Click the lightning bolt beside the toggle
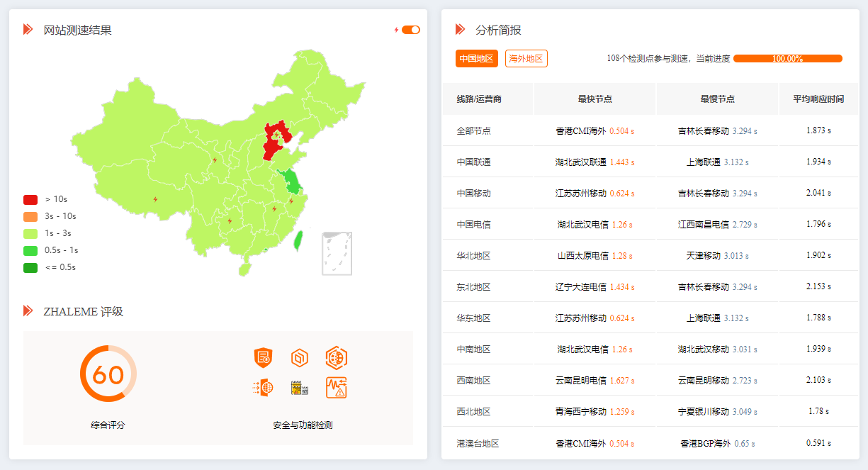 395,30
